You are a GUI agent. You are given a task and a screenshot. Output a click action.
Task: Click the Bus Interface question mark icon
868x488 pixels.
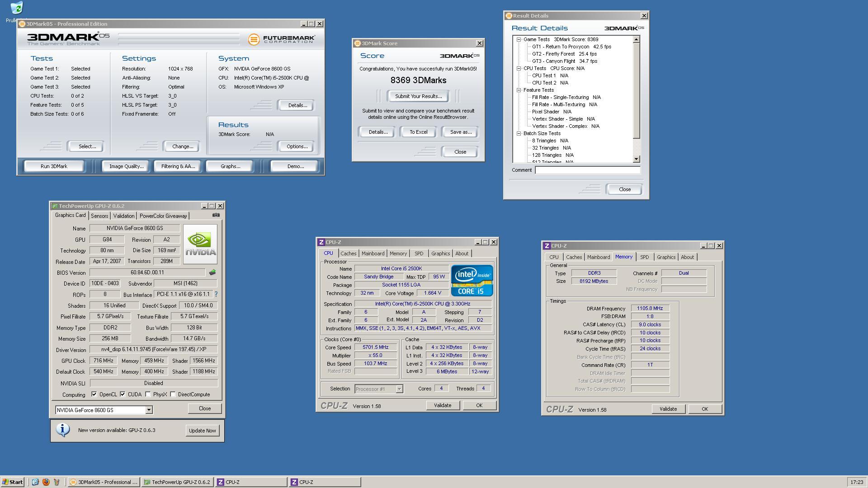pos(216,294)
